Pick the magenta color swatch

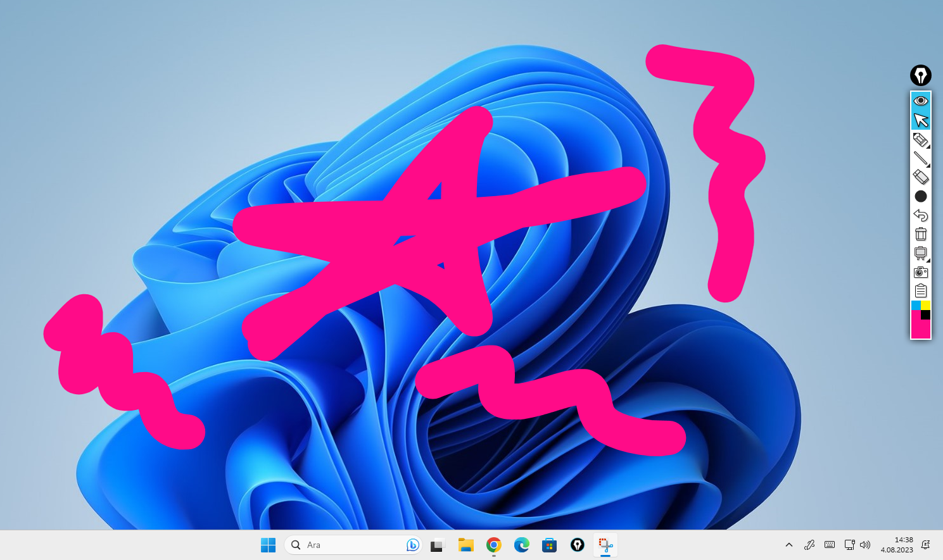click(x=921, y=328)
